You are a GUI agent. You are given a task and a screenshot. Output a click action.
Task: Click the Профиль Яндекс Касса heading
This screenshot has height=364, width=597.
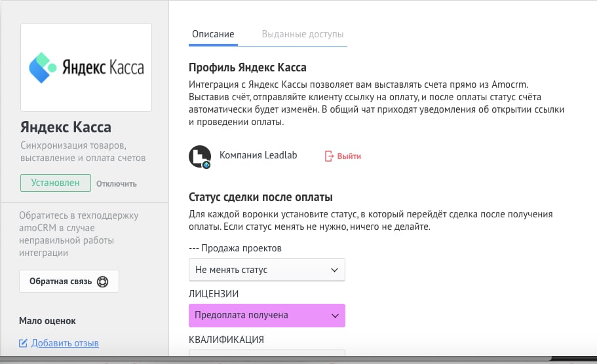coord(248,67)
